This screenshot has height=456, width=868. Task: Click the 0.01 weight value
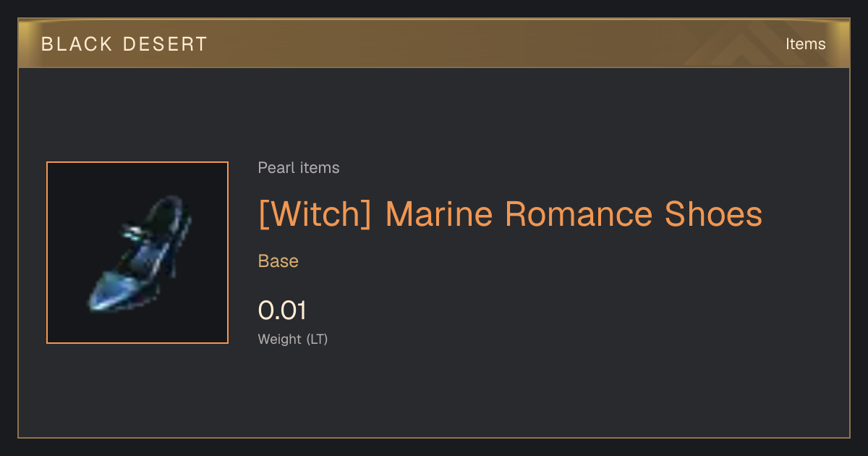tap(282, 311)
